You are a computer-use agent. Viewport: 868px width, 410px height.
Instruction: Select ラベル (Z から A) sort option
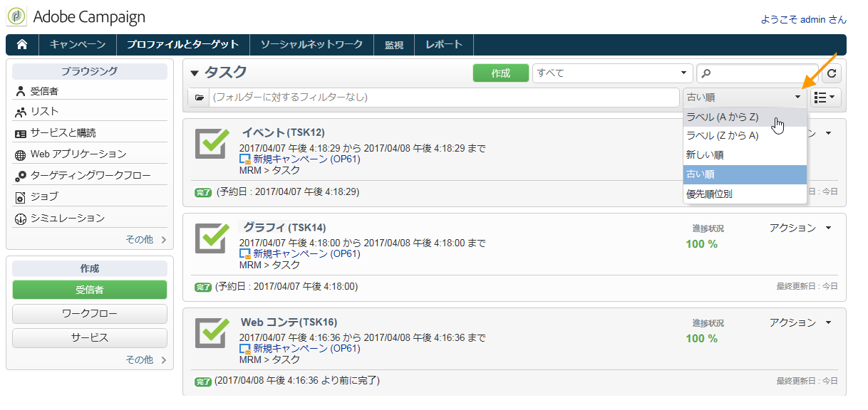(745, 136)
